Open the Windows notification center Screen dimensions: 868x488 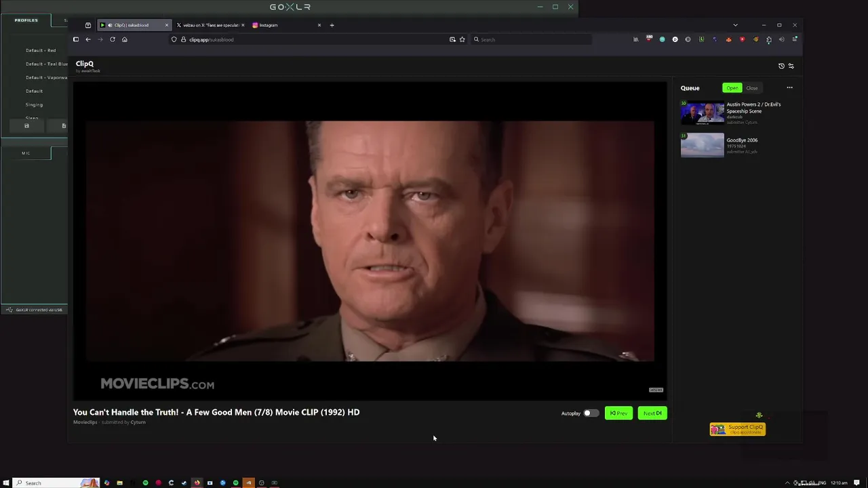pos(857,483)
